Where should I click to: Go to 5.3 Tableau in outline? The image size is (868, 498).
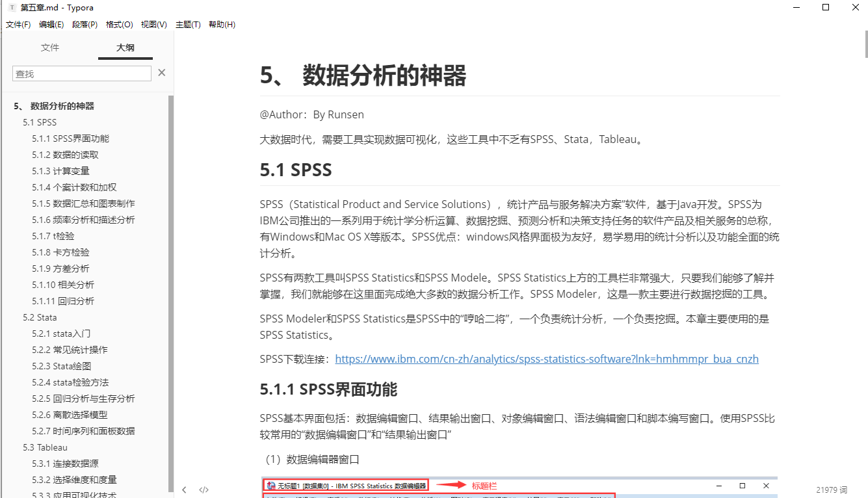tap(45, 447)
